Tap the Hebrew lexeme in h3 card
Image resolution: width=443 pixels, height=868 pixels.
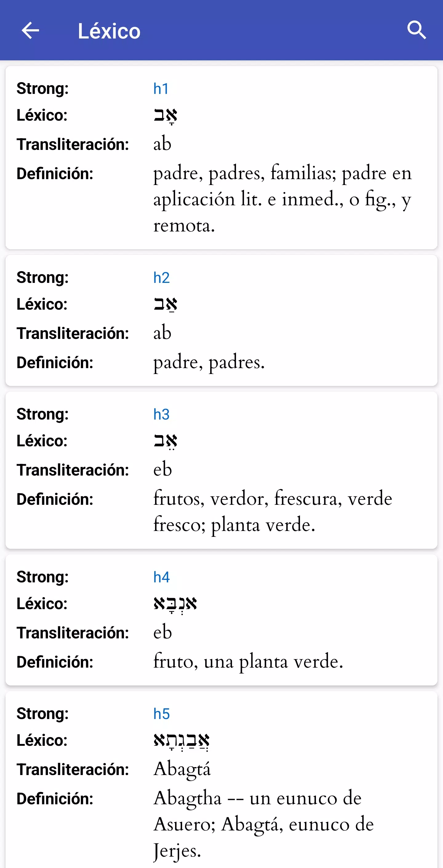pyautogui.click(x=166, y=441)
